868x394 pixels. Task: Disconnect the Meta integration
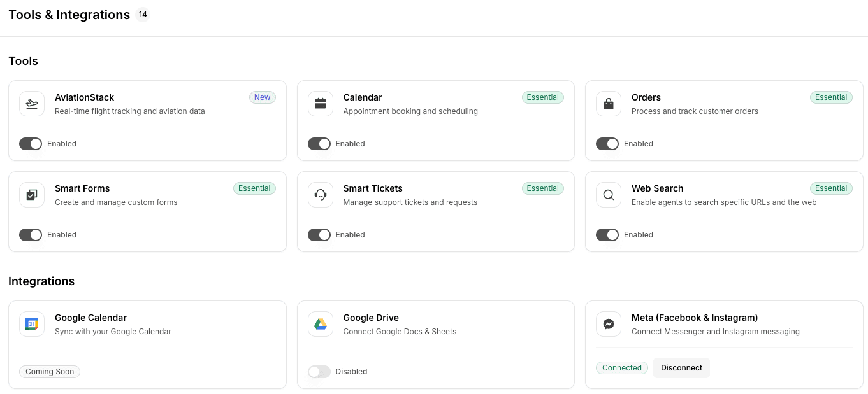pyautogui.click(x=681, y=368)
